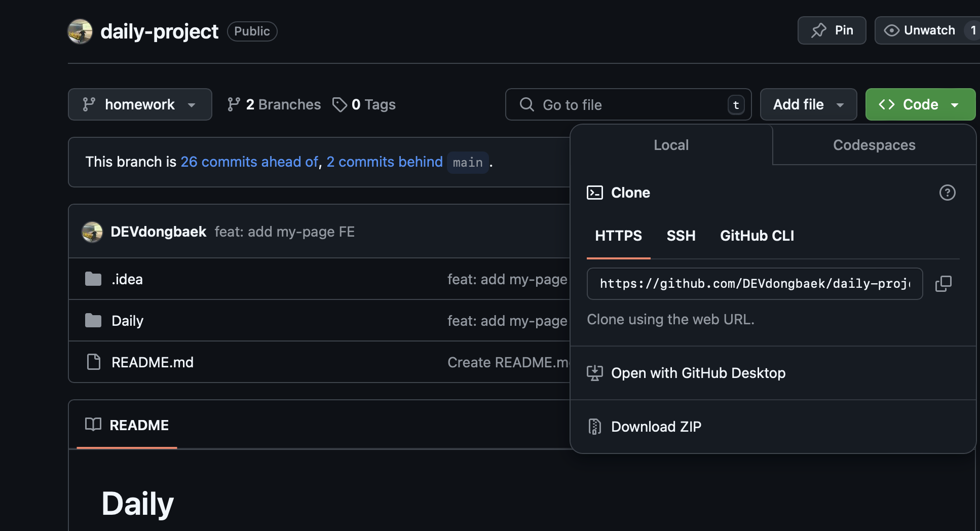Image resolution: width=980 pixels, height=531 pixels.
Task: Switch to the Local tab
Action: 671,145
